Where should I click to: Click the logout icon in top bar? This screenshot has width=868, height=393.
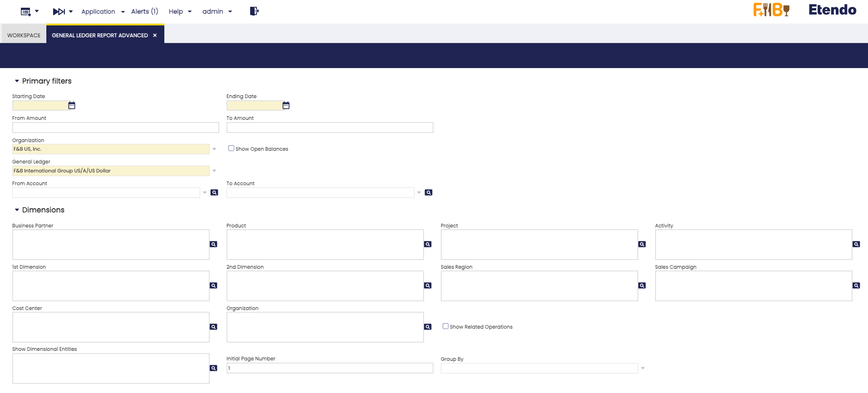pos(254,11)
